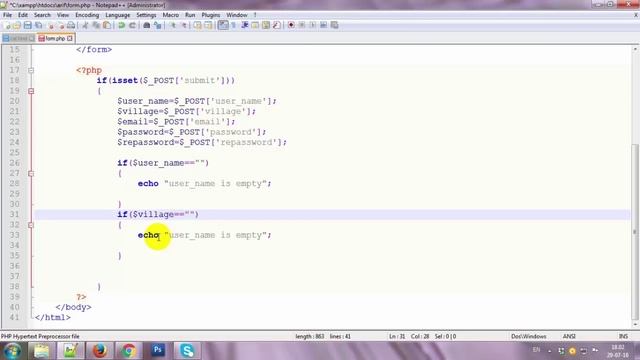640x360 pixels.
Task: Open the Replace toolbar icon
Action: pyautogui.click(x=158, y=25)
